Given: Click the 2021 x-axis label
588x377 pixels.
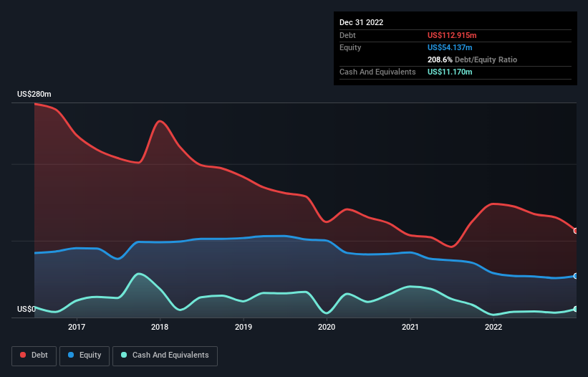Looking at the screenshot, I should (x=410, y=327).
